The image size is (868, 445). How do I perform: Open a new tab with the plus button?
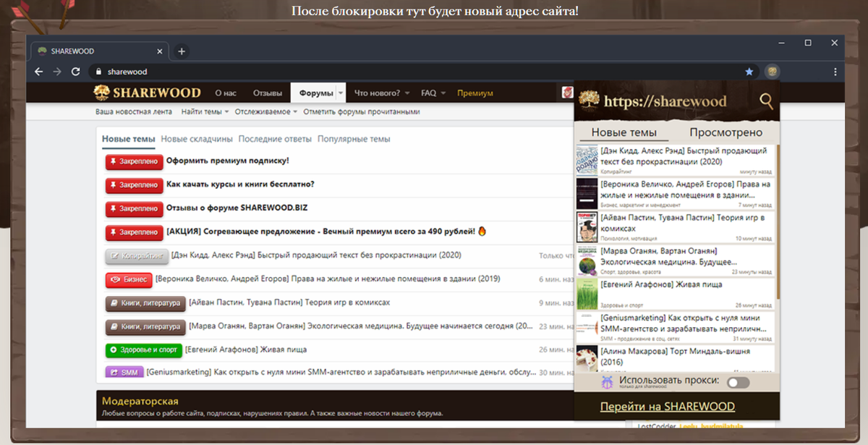tap(182, 51)
